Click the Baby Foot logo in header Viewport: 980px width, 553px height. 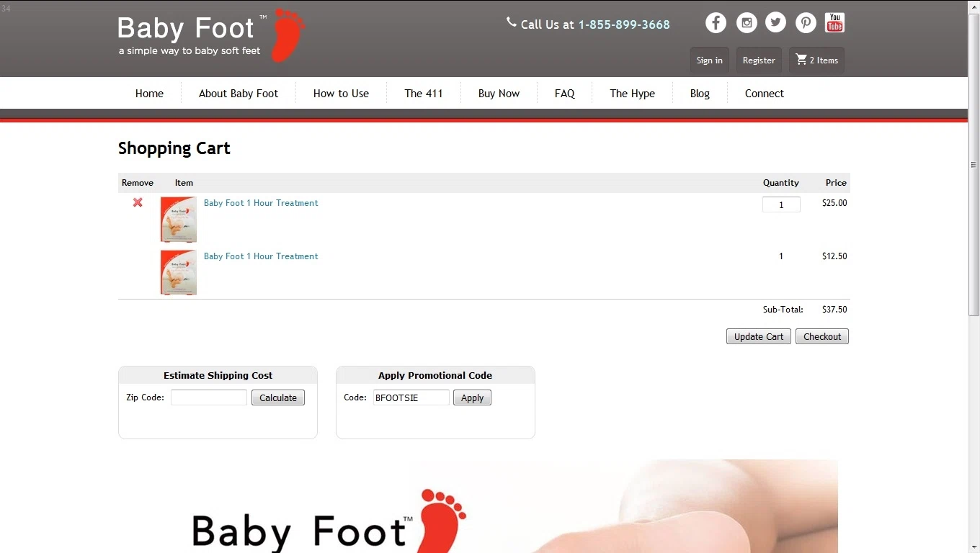[211, 35]
